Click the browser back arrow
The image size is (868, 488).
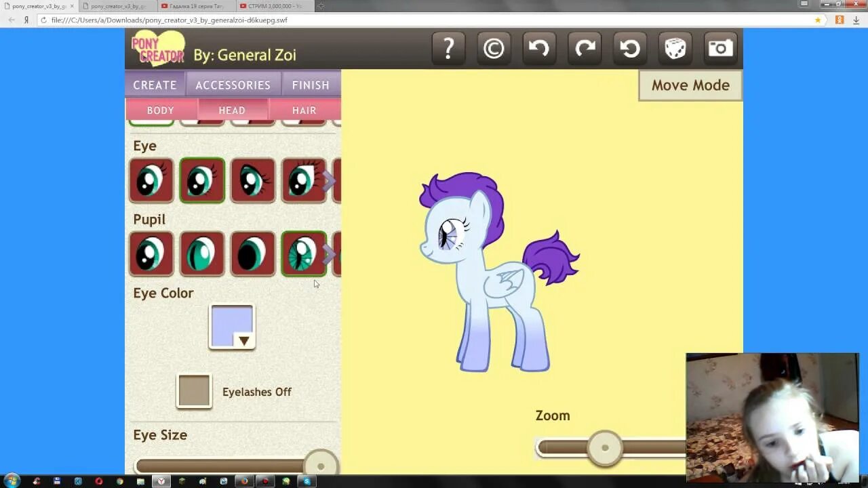[12, 20]
